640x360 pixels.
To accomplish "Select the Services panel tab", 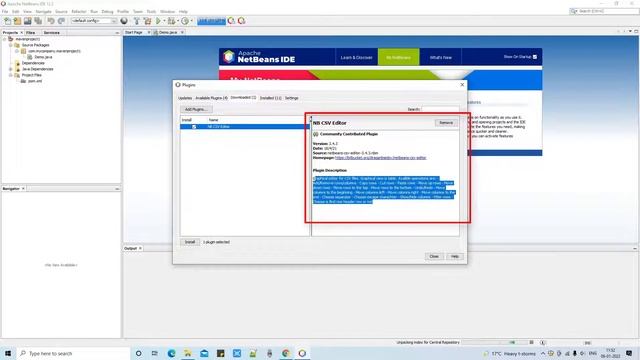I will (x=51, y=33).
